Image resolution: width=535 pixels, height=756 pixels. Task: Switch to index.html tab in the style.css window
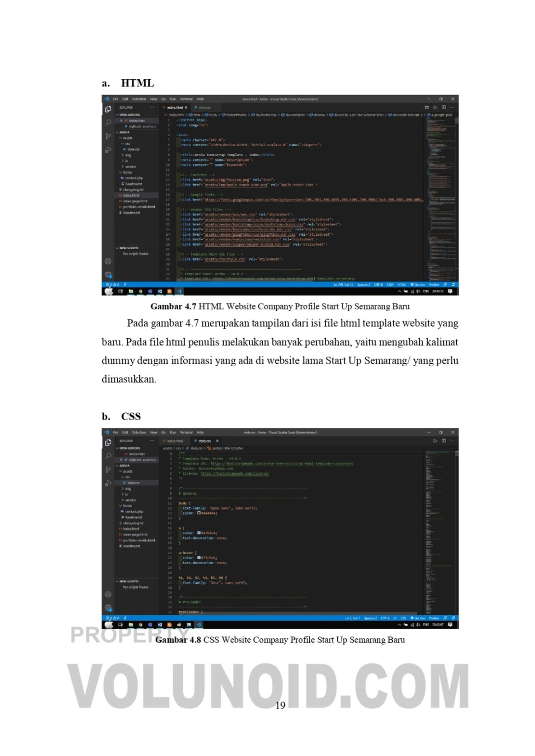tap(175, 441)
